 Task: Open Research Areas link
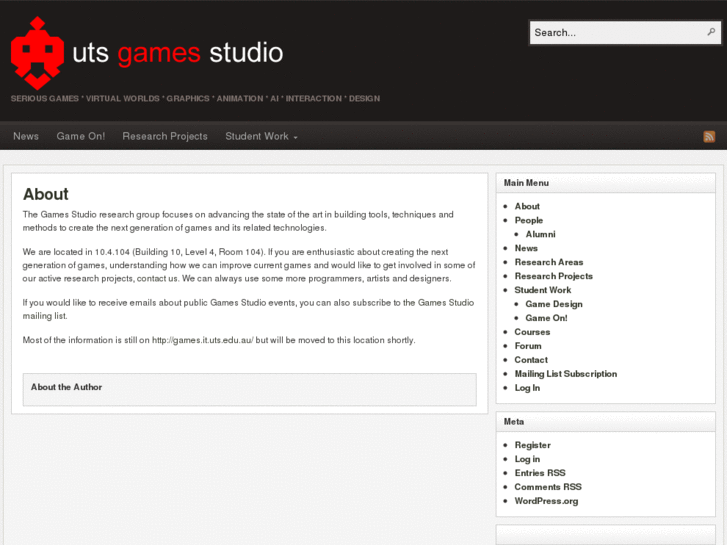pos(549,262)
